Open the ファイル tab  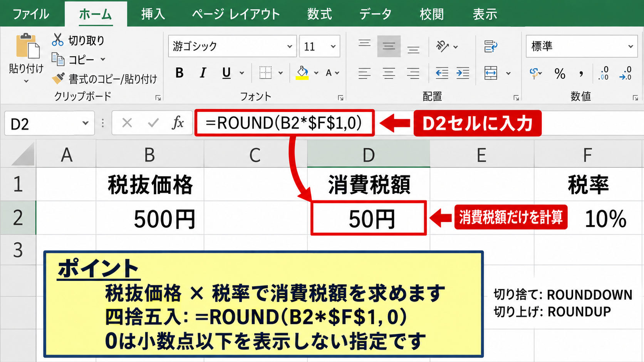[30, 14]
